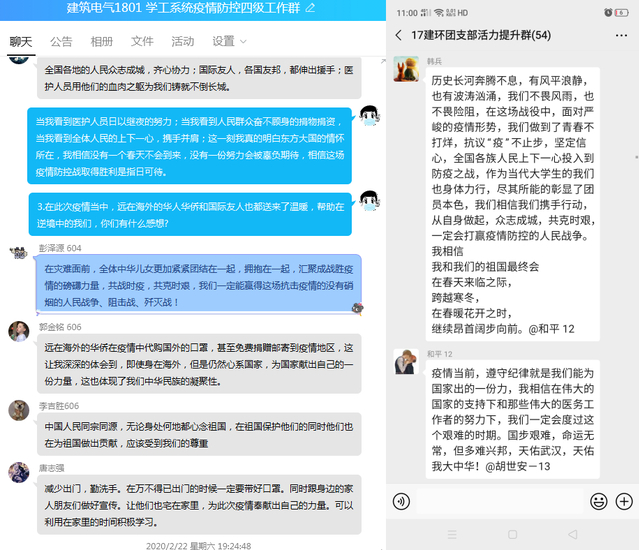Click 郭金铭 606's profile avatar
Screen dimensions: 639x550
18,331
